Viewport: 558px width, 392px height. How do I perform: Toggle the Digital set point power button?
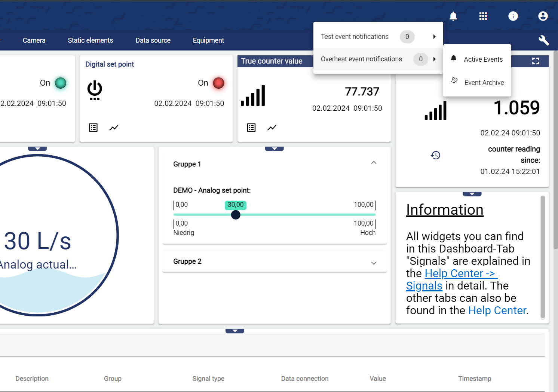pos(95,90)
